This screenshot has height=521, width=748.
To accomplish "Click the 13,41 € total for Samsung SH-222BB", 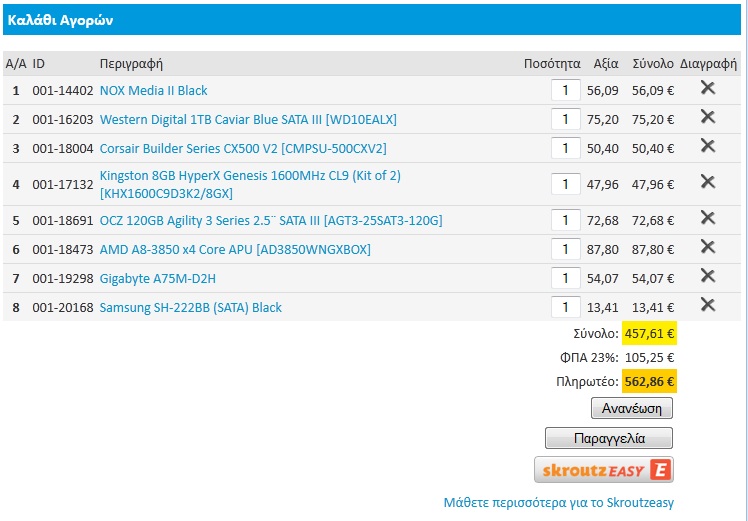I will [x=653, y=308].
